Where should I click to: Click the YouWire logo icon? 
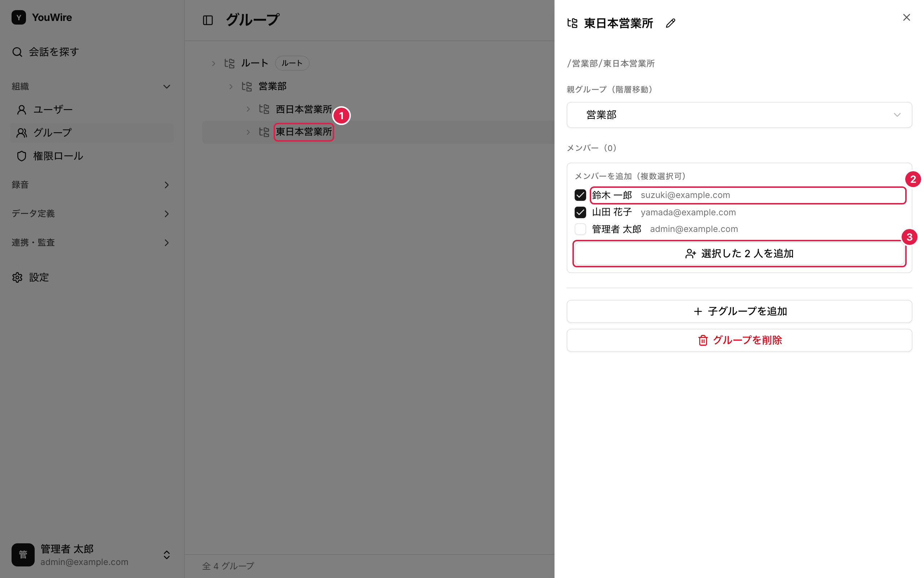[x=19, y=18]
